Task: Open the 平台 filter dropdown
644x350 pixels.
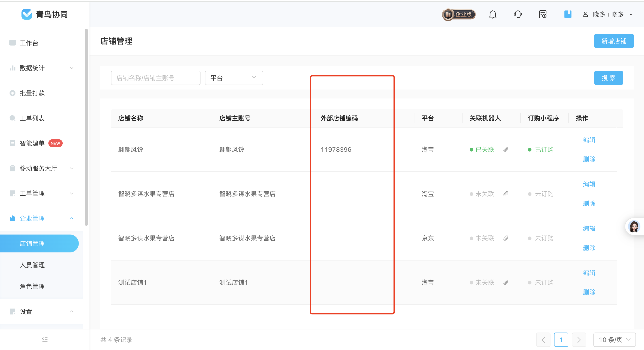Action: (234, 78)
